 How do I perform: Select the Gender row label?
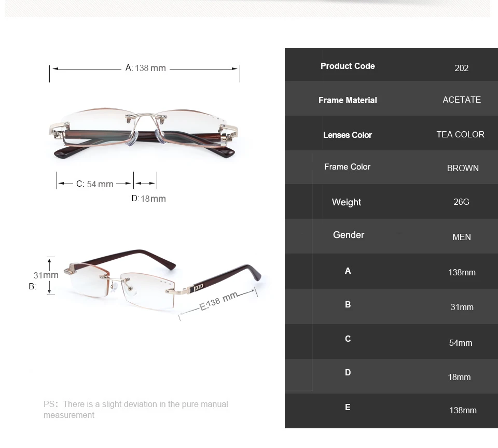point(349,235)
